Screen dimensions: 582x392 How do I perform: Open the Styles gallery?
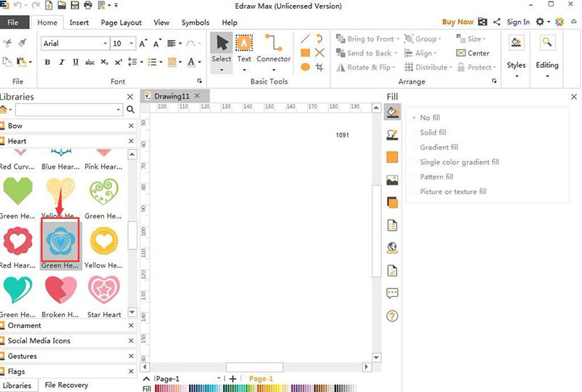coord(516,52)
